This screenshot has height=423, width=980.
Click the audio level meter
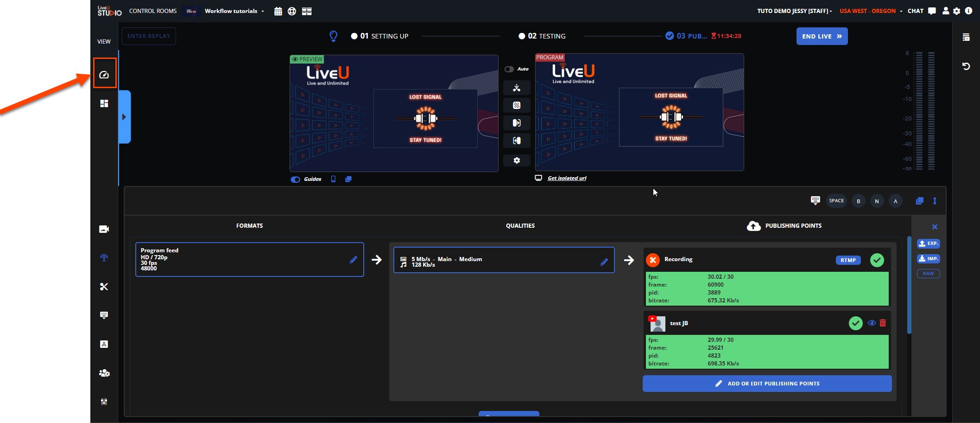tap(925, 110)
